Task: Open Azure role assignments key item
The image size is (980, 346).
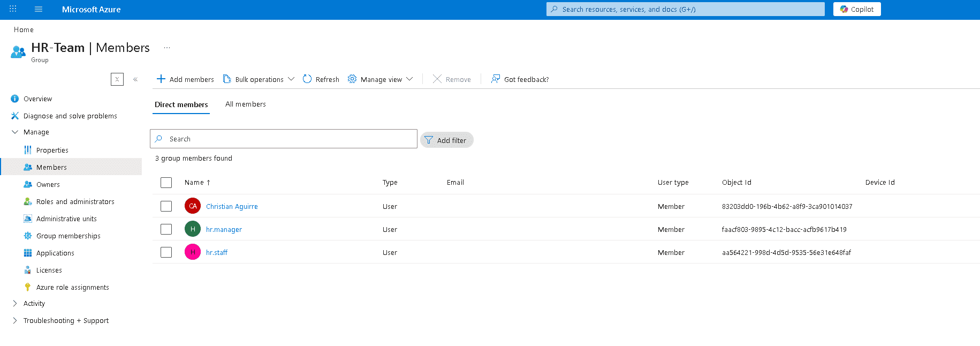Action: pyautogui.click(x=72, y=288)
